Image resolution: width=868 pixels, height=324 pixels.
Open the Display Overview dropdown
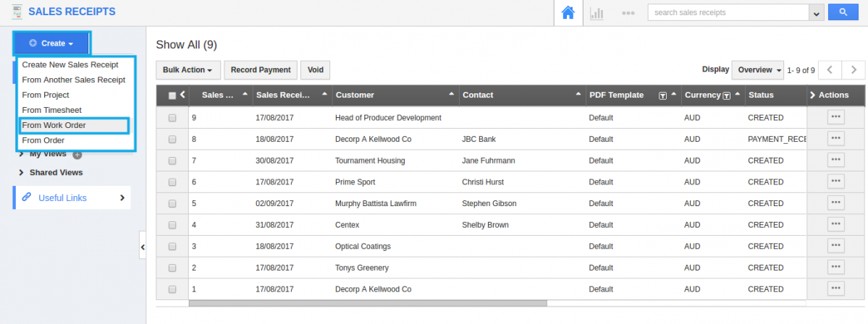click(757, 70)
